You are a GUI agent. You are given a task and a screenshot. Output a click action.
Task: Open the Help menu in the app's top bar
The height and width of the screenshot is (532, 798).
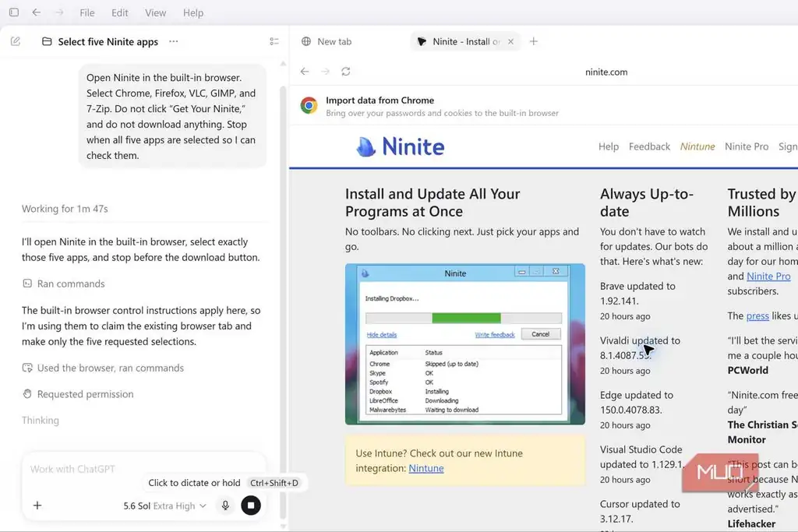[x=193, y=12]
